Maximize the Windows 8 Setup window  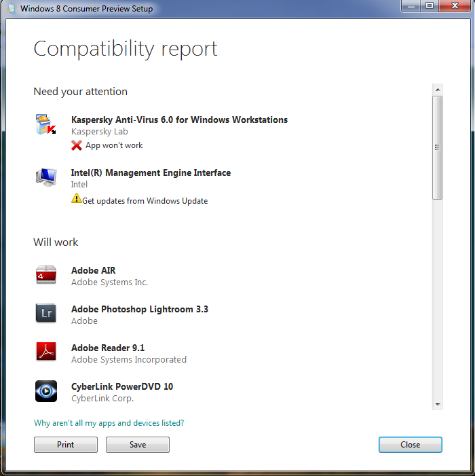point(430,5)
